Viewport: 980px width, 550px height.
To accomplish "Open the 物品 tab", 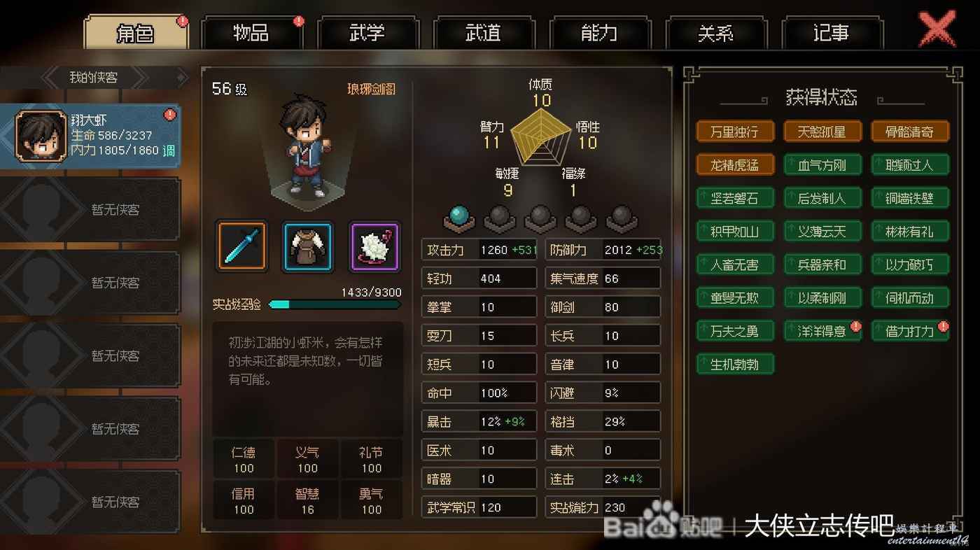I will pyautogui.click(x=251, y=33).
